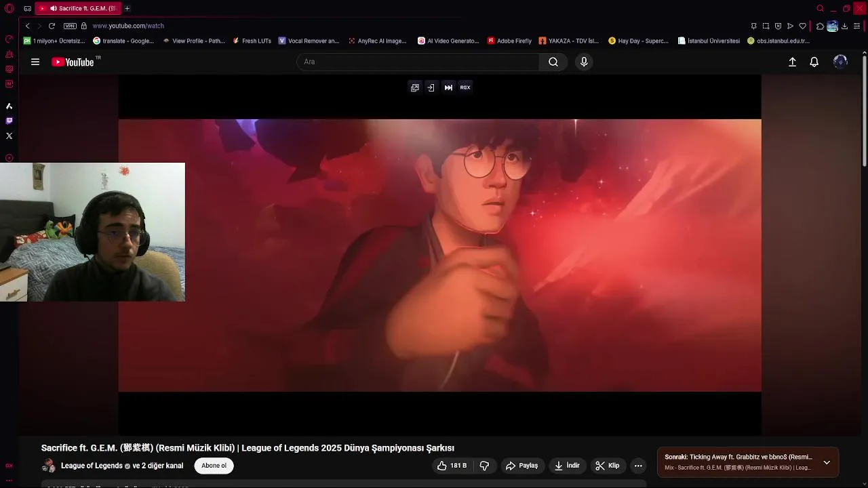Screen dimensions: 868x488
Task: Create a clip with Klip button
Action: pyautogui.click(x=607, y=466)
